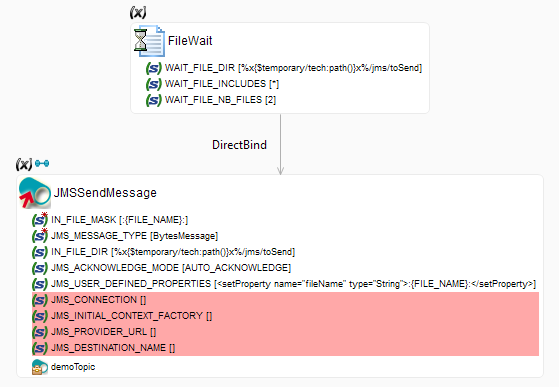
Task: Click the (x) marker above FileWait
Action: tap(138, 13)
